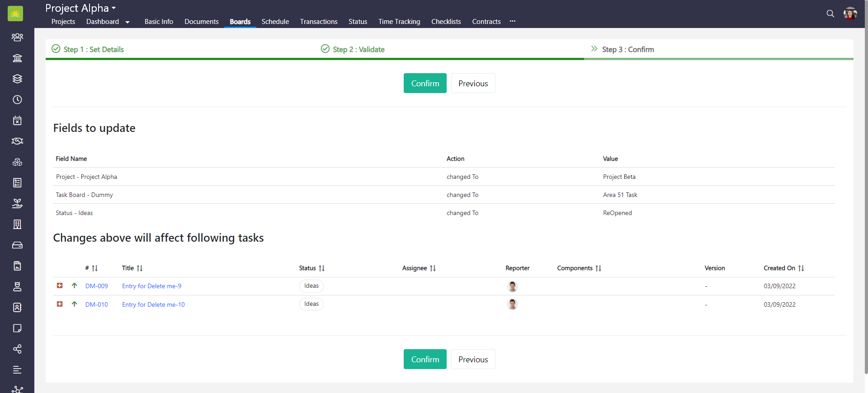Viewport: 868px width, 393px height.
Task: Click the sticky note sidebar icon
Action: tap(17, 328)
